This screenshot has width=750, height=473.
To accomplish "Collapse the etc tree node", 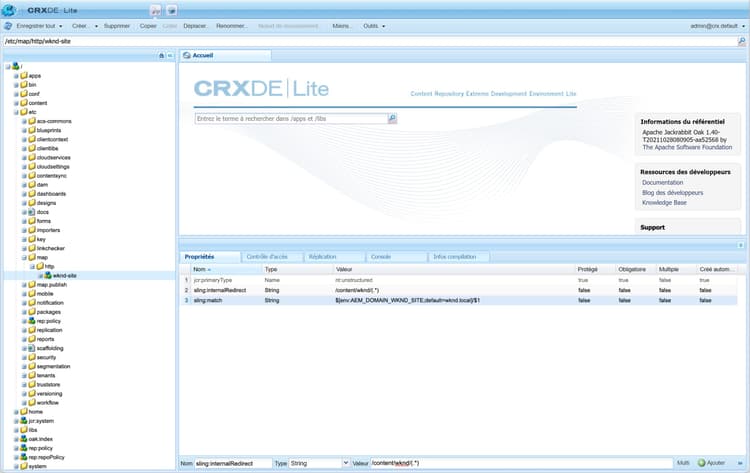I will pos(16,112).
